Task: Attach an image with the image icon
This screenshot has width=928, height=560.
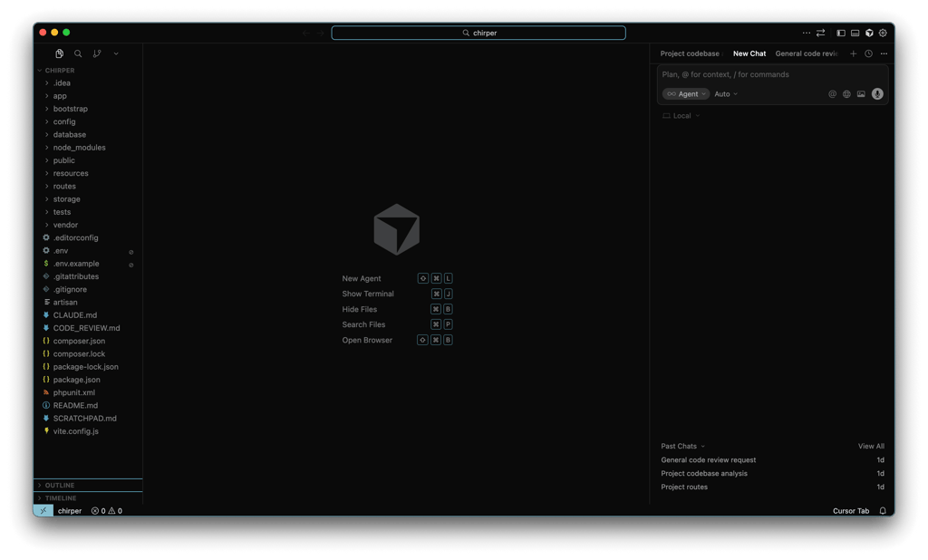Action: [x=861, y=94]
